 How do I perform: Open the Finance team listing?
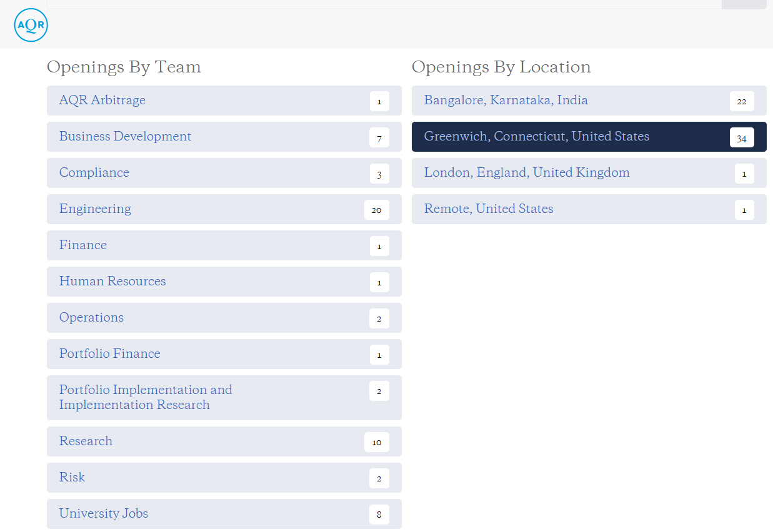click(x=83, y=245)
